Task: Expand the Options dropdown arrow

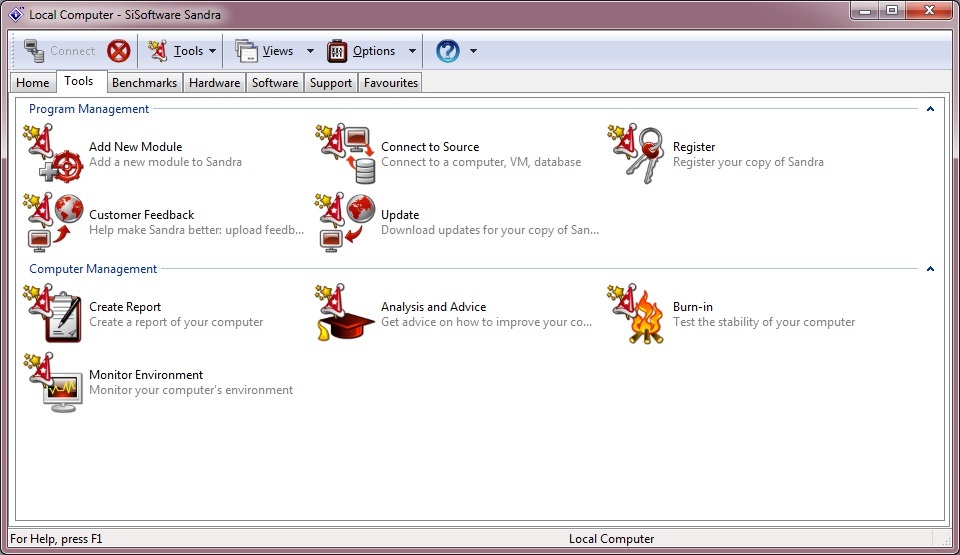Action: 412,51
